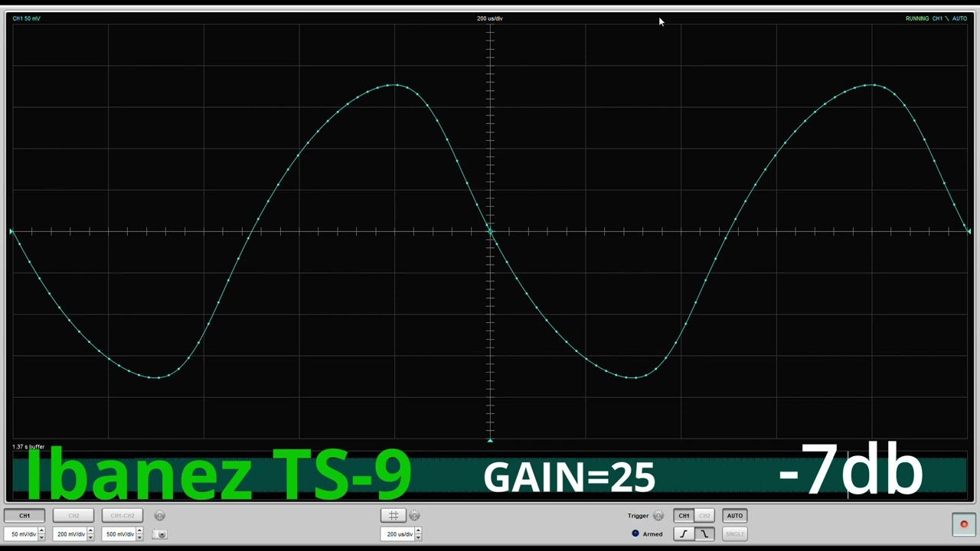Click the trigger level marker on right edge
The width and height of the screenshot is (980, 551).
[969, 231]
